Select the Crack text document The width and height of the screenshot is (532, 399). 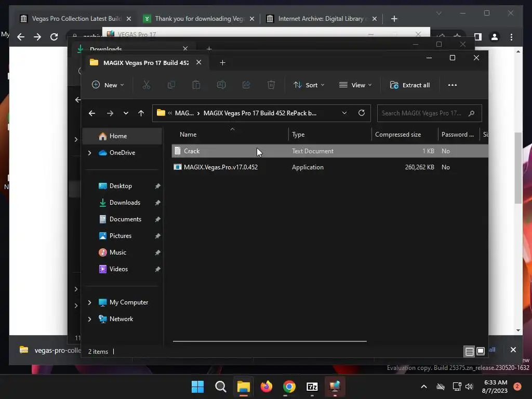(x=330, y=151)
